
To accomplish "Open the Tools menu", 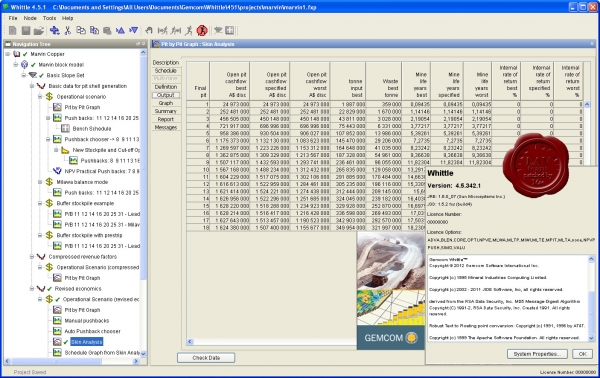I will (x=49, y=18).
